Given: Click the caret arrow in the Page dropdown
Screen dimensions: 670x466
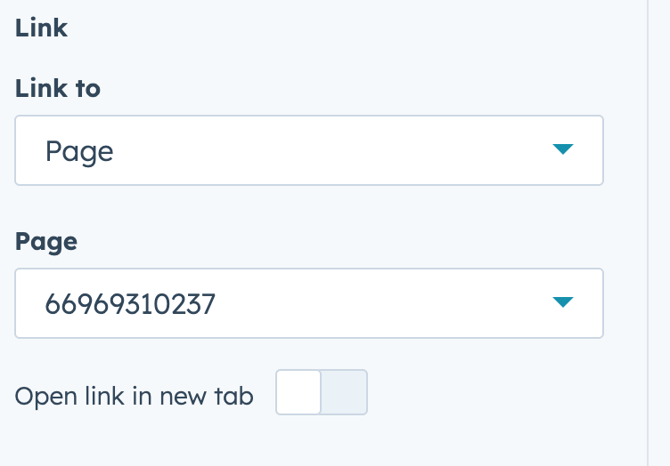Looking at the screenshot, I should tap(563, 302).
